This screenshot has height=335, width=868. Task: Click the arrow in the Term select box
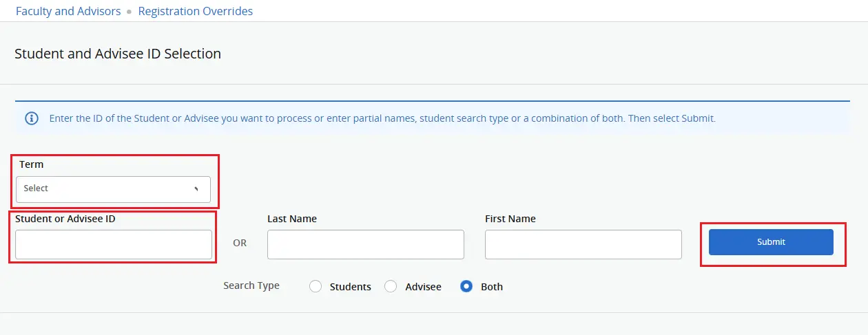click(196, 188)
